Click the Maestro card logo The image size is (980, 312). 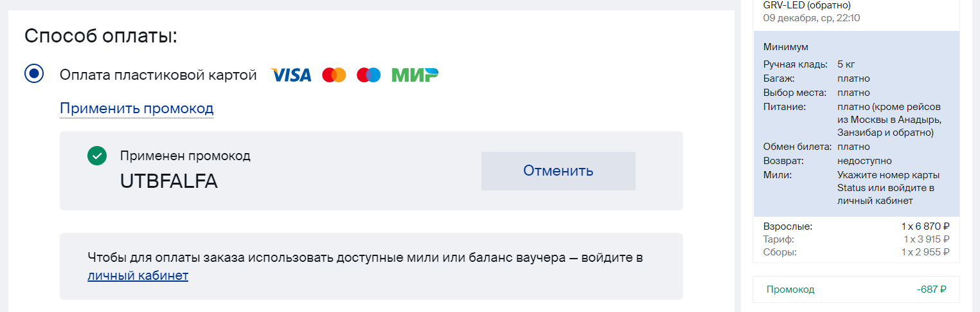click(x=369, y=75)
